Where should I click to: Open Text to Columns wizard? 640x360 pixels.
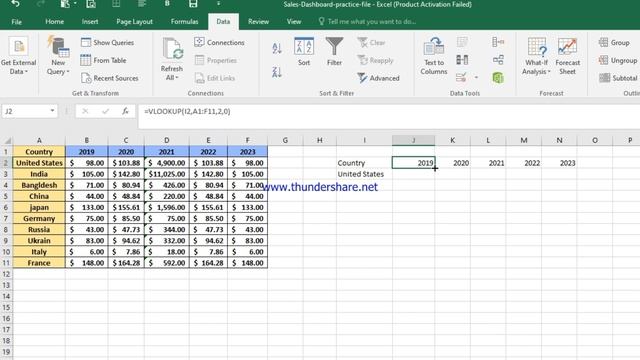point(434,56)
